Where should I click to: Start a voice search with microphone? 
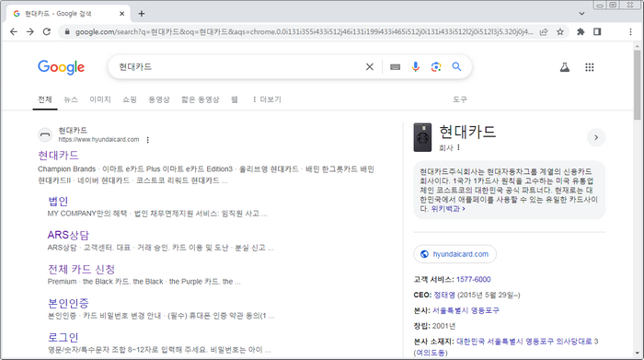coord(415,66)
